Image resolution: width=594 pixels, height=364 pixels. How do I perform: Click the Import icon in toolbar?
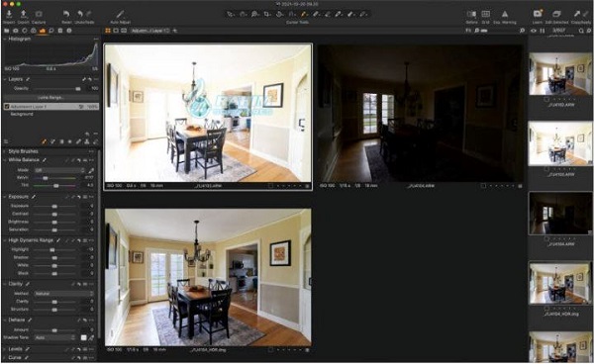tap(9, 15)
